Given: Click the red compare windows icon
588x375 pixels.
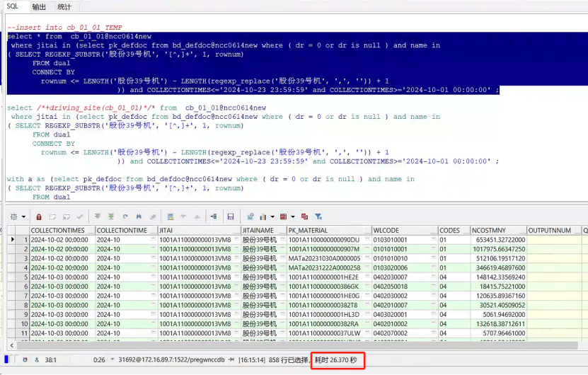Looking at the screenshot, I should [x=304, y=217].
